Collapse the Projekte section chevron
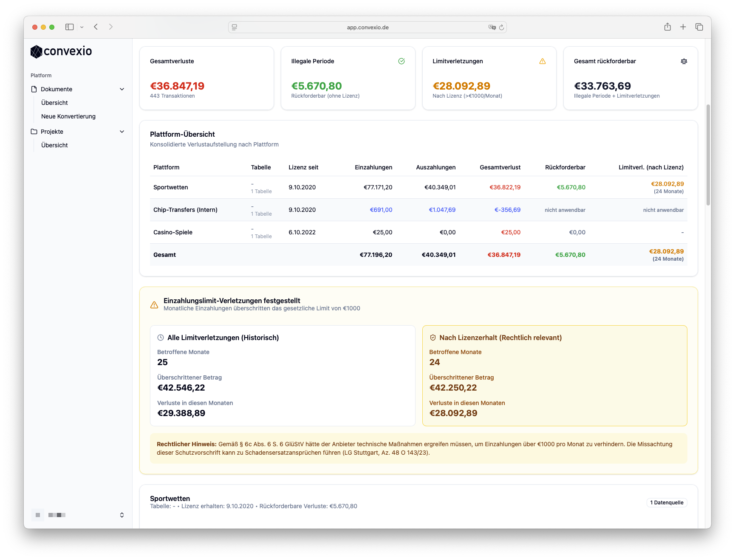The width and height of the screenshot is (735, 560). coord(122,132)
